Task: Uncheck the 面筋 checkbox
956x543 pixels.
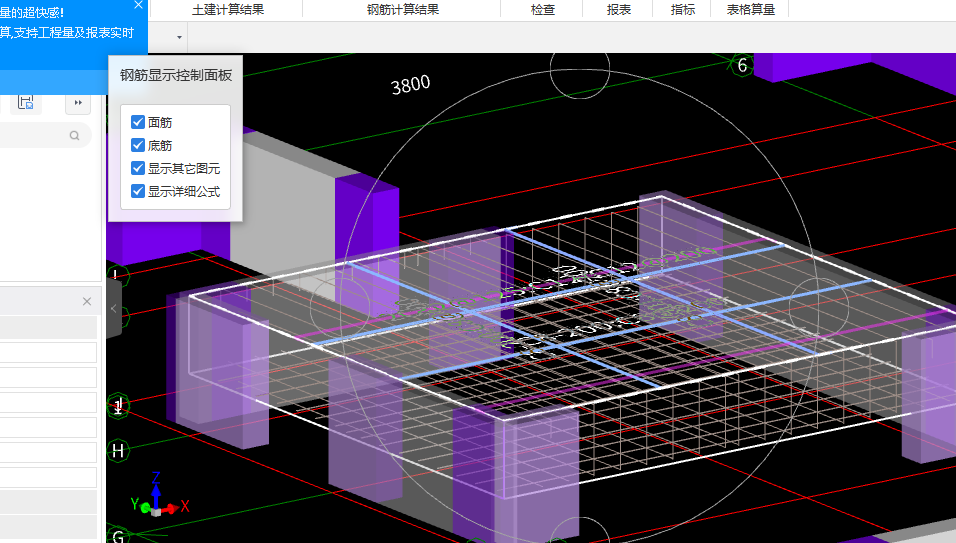Action: pyautogui.click(x=138, y=122)
